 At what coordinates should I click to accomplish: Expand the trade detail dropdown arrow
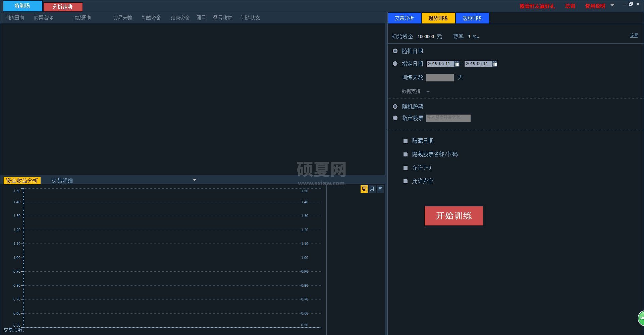(x=195, y=180)
